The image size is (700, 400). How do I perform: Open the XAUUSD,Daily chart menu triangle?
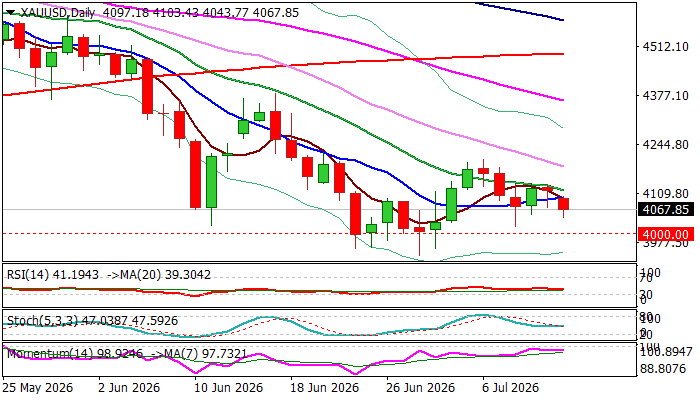tap(10, 12)
